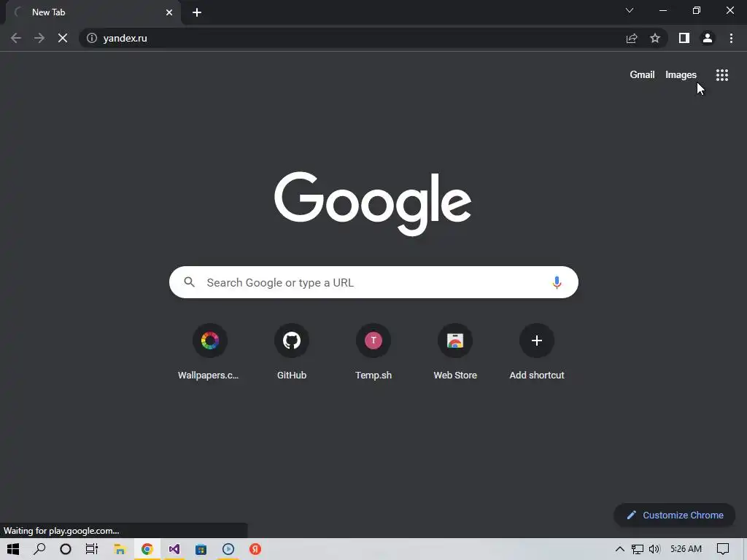This screenshot has width=747, height=560.
Task: Expand the tab search dropdown
Action: coord(630,10)
